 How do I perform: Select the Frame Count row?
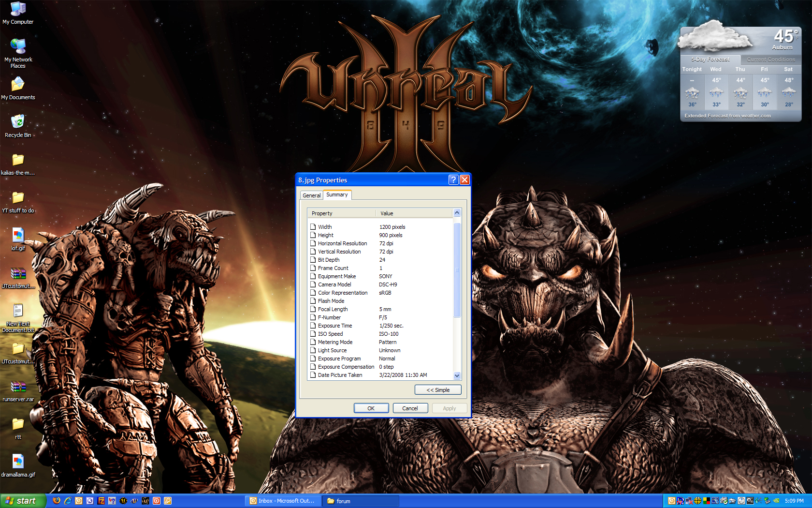point(380,268)
